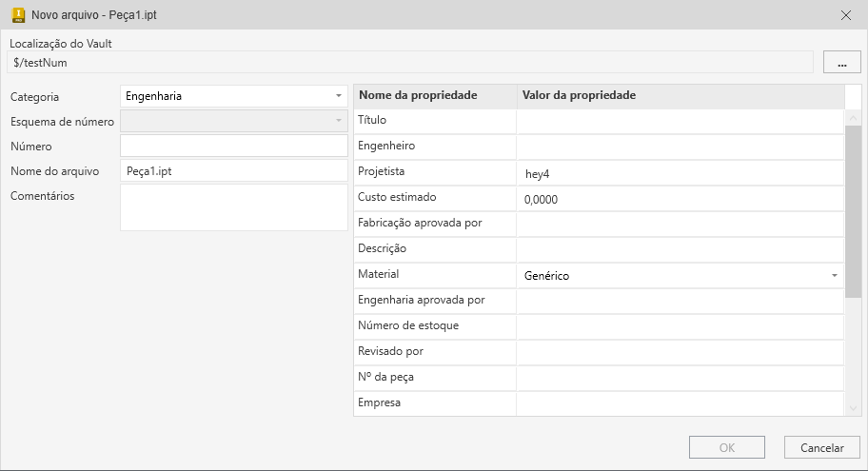Select the Engenheiro value cell
868x471 pixels.
tap(680, 147)
